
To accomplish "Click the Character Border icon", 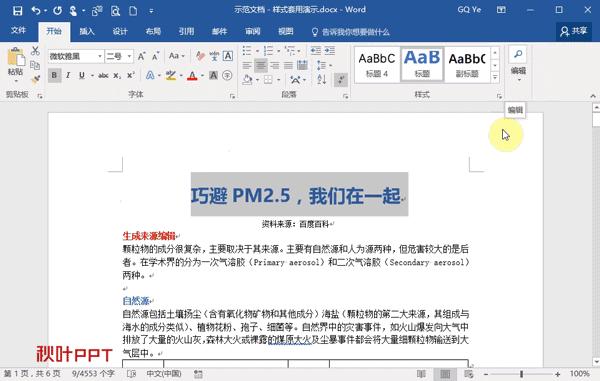I will coord(228,56).
